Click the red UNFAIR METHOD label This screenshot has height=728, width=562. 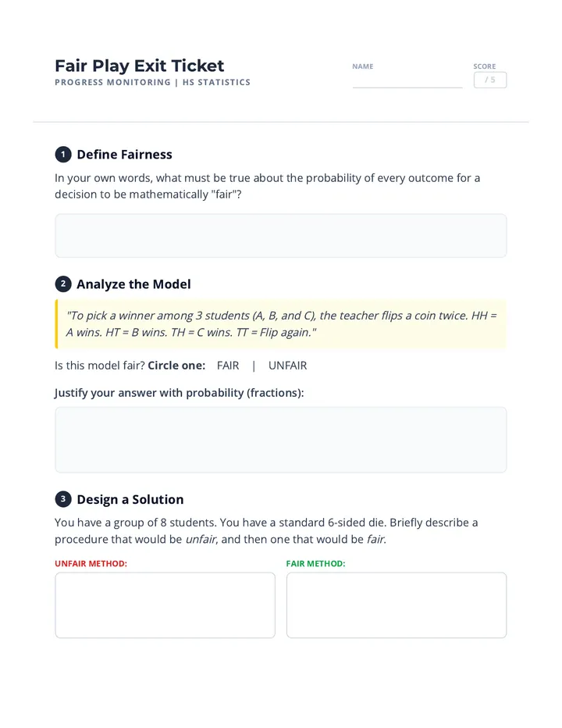91,564
